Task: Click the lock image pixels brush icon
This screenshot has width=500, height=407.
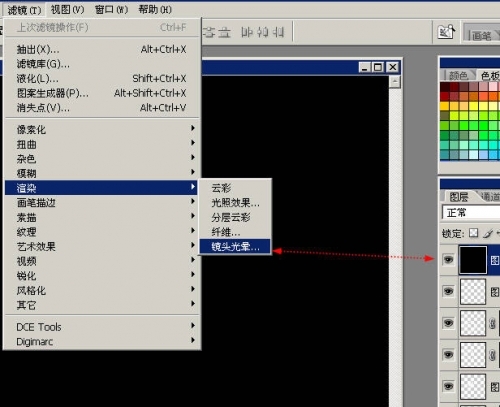Action: click(x=488, y=233)
